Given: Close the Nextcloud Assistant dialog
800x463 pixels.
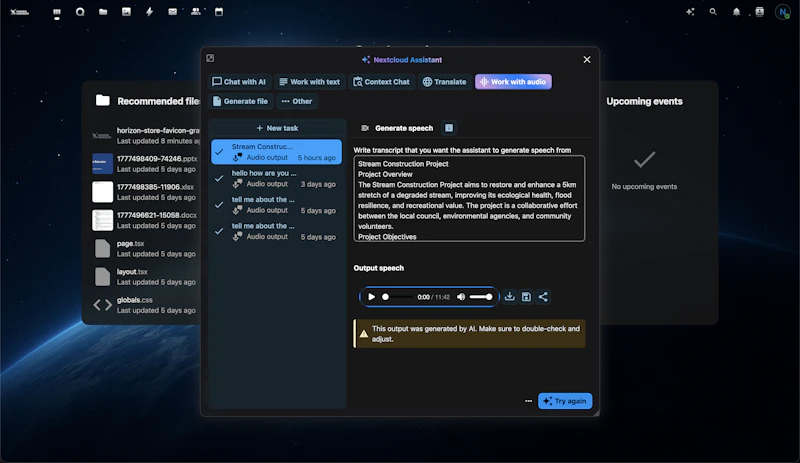Looking at the screenshot, I should (587, 60).
